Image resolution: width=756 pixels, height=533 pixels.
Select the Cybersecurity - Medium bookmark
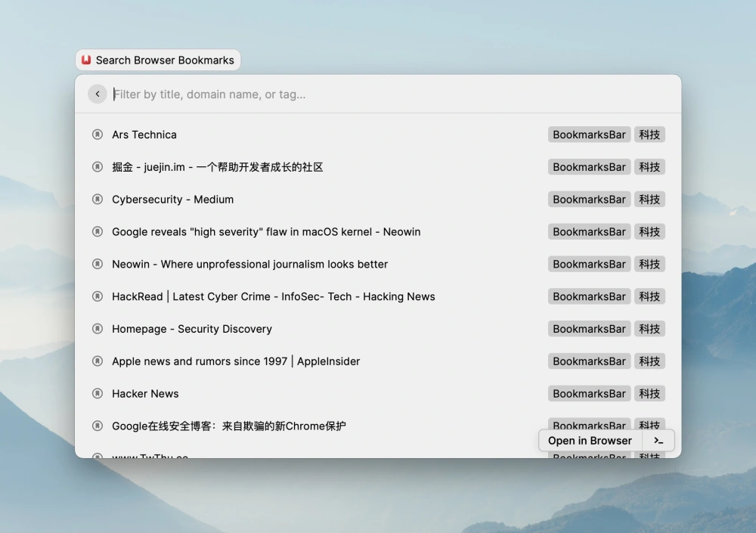tap(378, 199)
